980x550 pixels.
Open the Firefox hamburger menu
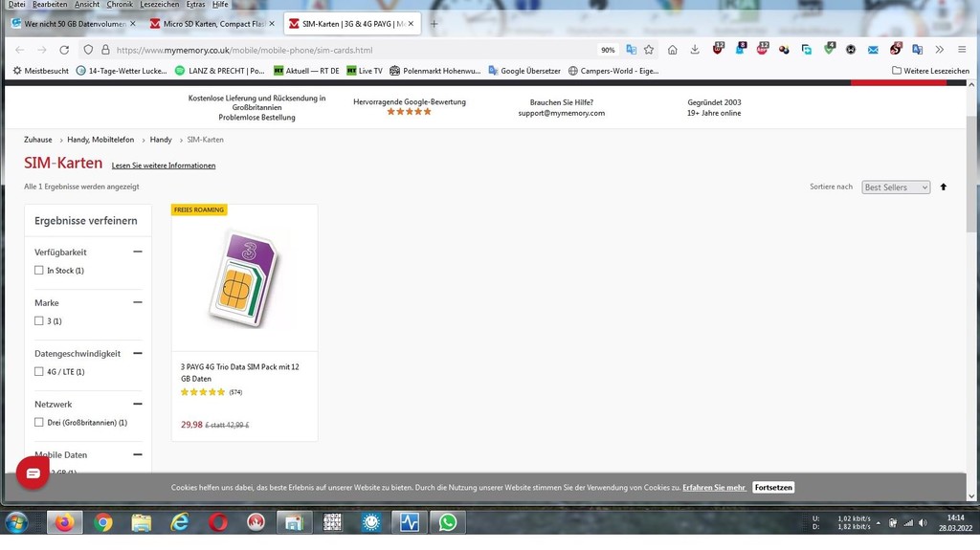tap(962, 50)
